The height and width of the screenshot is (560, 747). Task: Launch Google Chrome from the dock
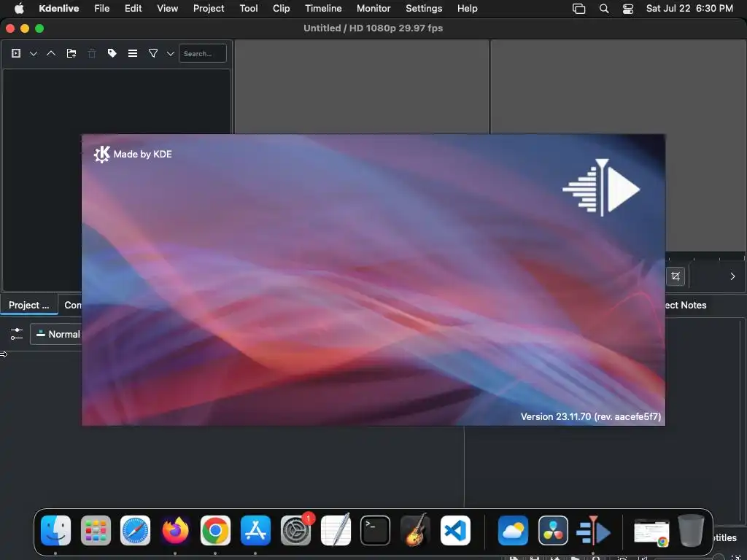click(x=215, y=531)
